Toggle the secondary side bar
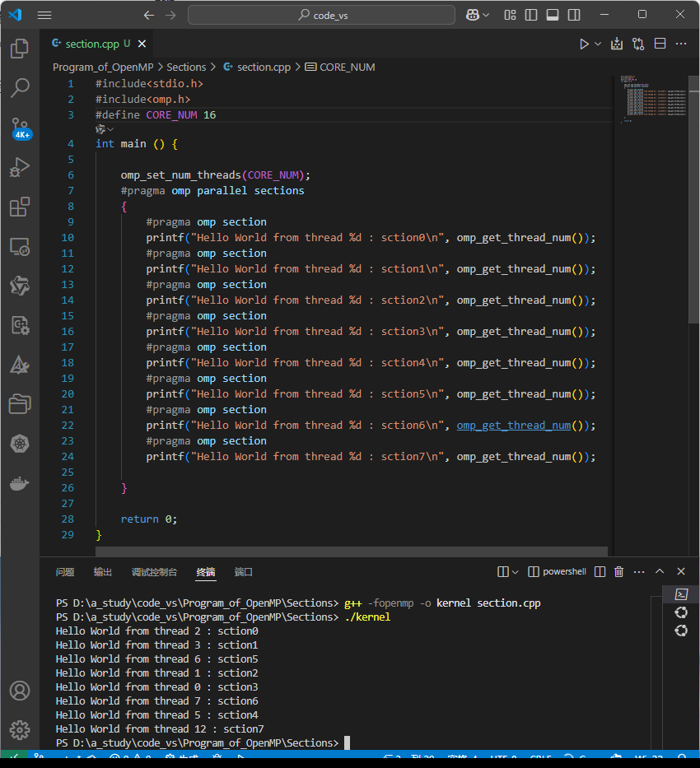The height and width of the screenshot is (768, 700). coord(574,15)
